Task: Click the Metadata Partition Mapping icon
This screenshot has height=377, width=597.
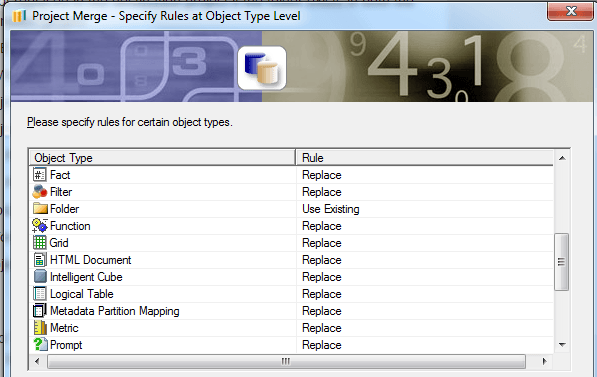Action: click(x=40, y=310)
